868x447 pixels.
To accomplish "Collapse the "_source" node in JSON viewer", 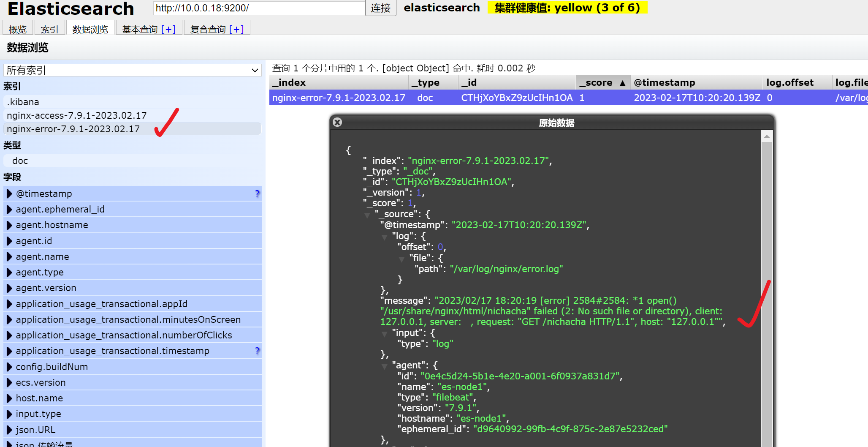I will pyautogui.click(x=367, y=215).
